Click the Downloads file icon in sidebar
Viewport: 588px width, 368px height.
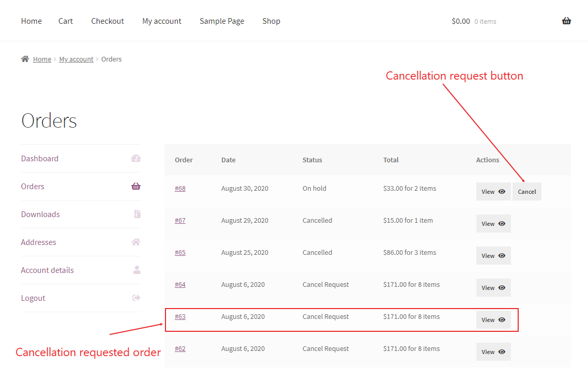(137, 214)
